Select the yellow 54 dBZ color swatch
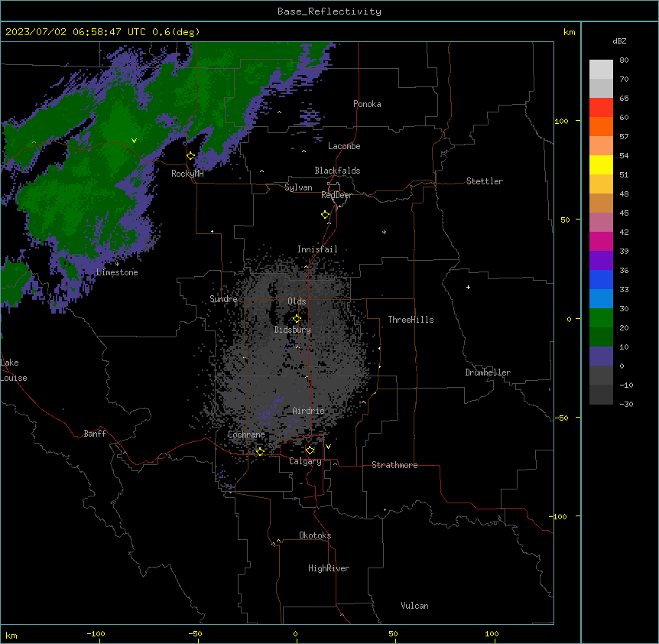 (601, 164)
